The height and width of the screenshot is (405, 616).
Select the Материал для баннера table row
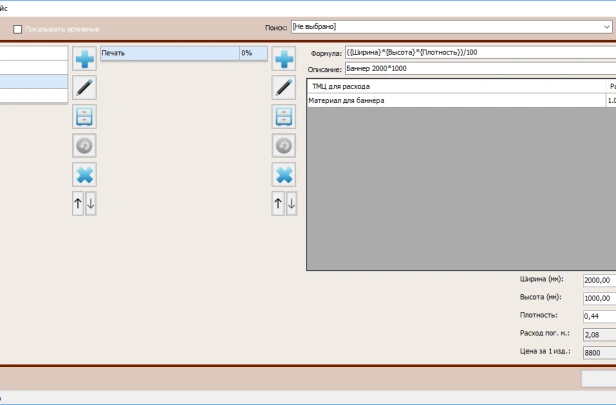455,101
